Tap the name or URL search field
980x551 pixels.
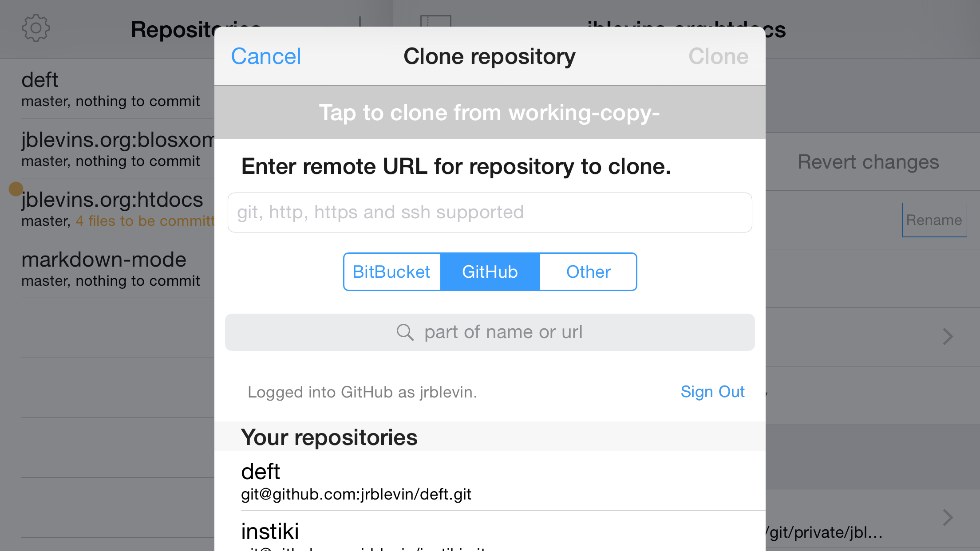coord(490,332)
